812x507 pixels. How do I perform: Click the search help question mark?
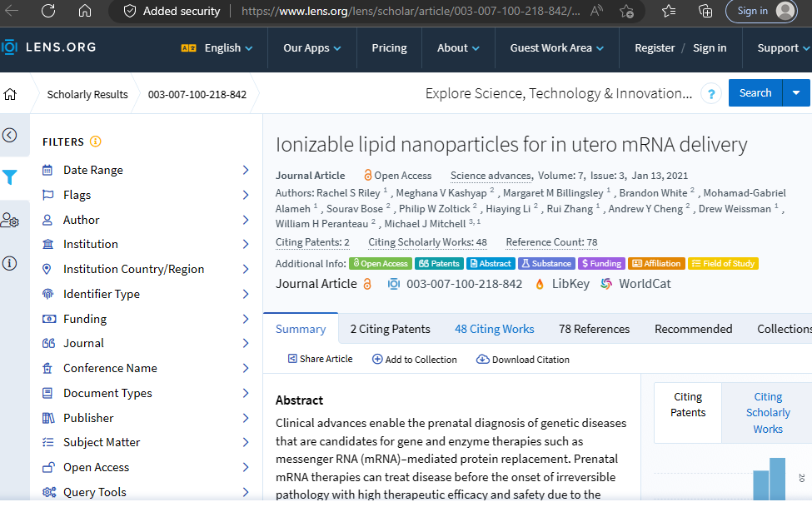pos(711,94)
